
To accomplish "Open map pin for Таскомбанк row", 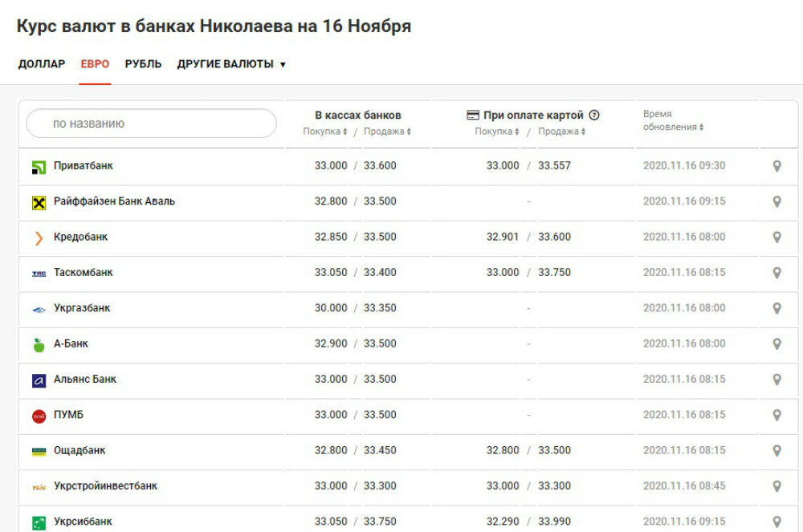I will [x=777, y=273].
